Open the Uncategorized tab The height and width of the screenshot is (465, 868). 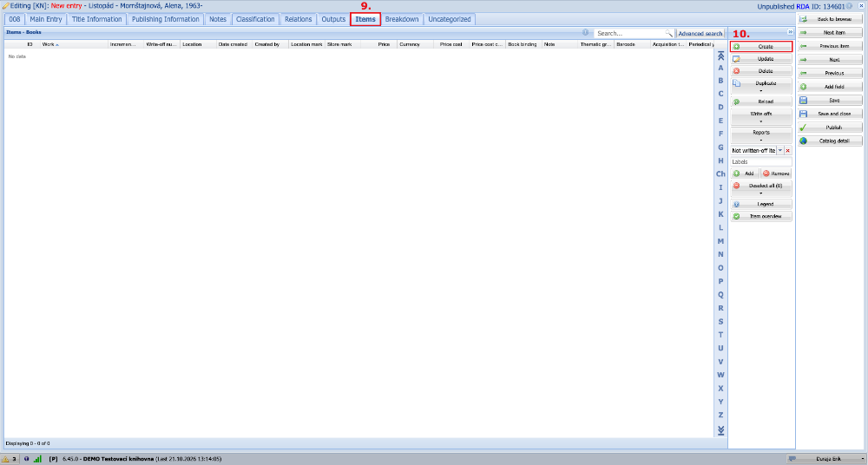click(450, 19)
